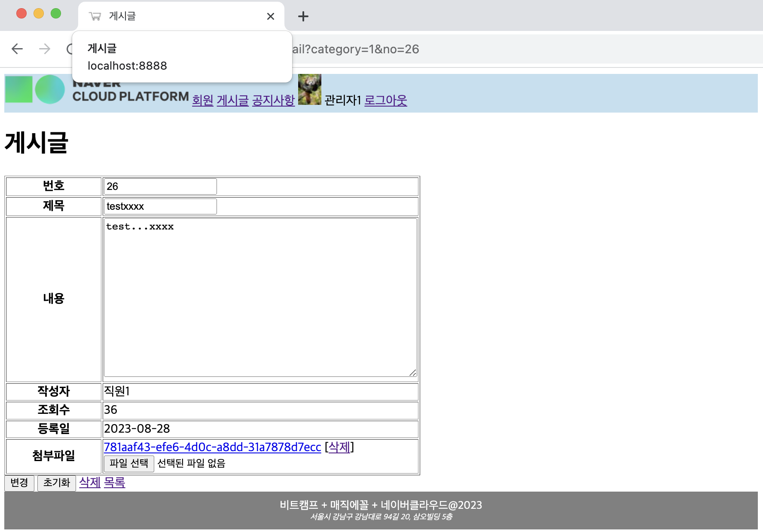Click the footer address line 서울시 강남구

pos(332,517)
